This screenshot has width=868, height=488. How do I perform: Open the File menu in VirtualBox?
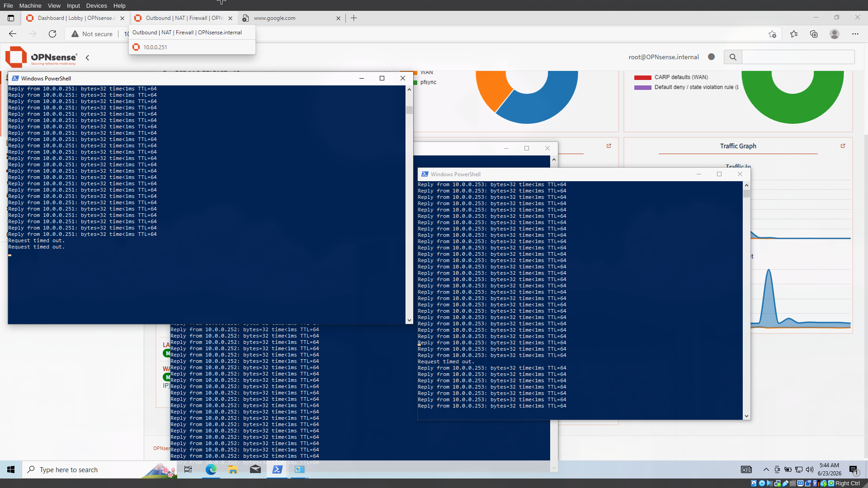point(8,5)
